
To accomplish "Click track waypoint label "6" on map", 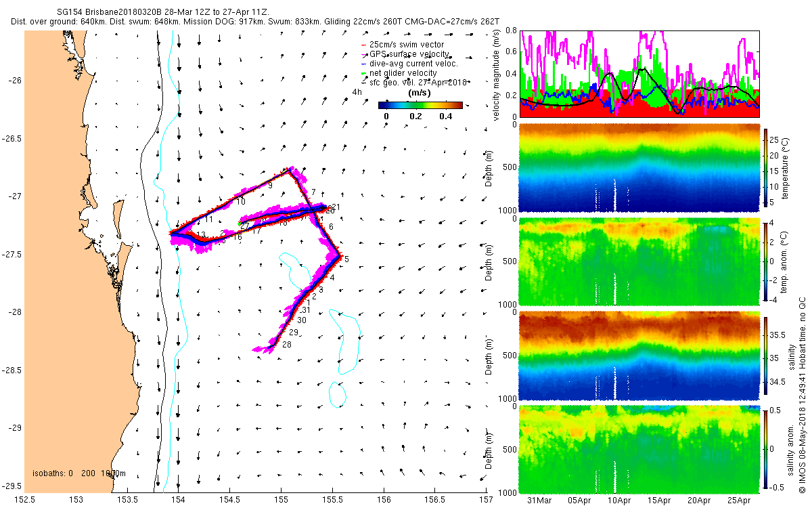I will point(331,226).
